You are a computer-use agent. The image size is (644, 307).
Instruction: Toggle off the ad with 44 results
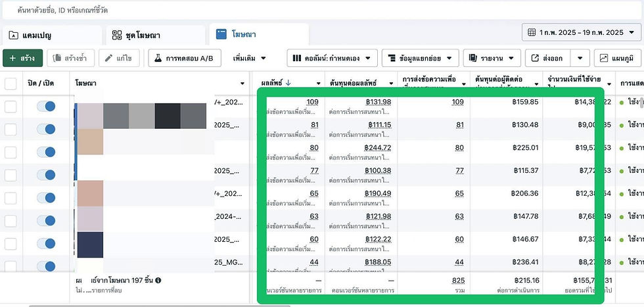tap(46, 266)
